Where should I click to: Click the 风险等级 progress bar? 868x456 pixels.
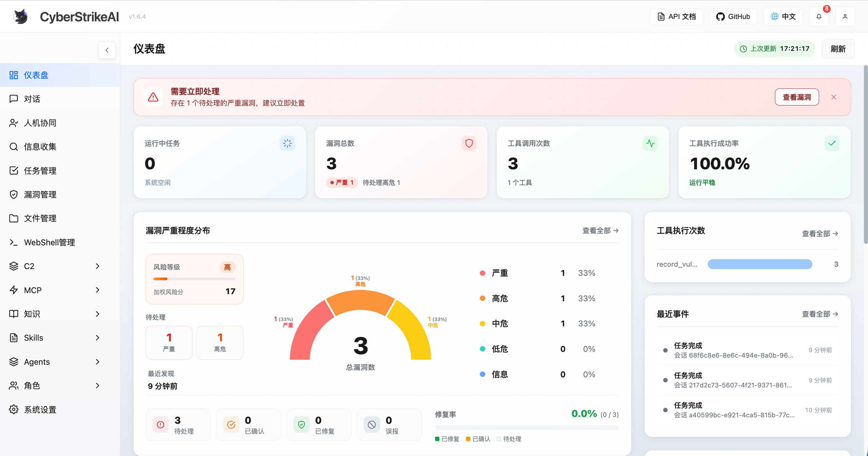(194, 279)
